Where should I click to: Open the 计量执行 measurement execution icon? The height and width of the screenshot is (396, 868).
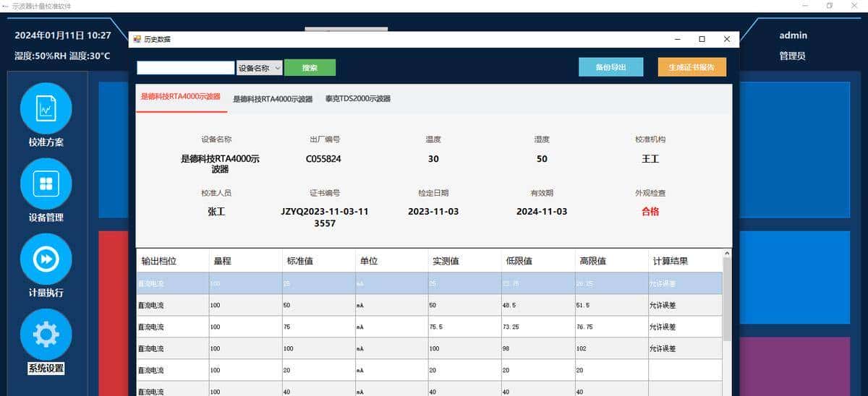46,259
